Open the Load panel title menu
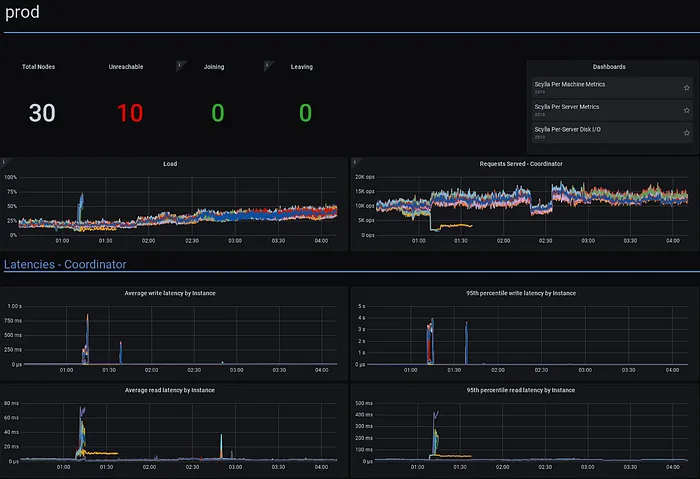700x479 pixels. [170, 164]
